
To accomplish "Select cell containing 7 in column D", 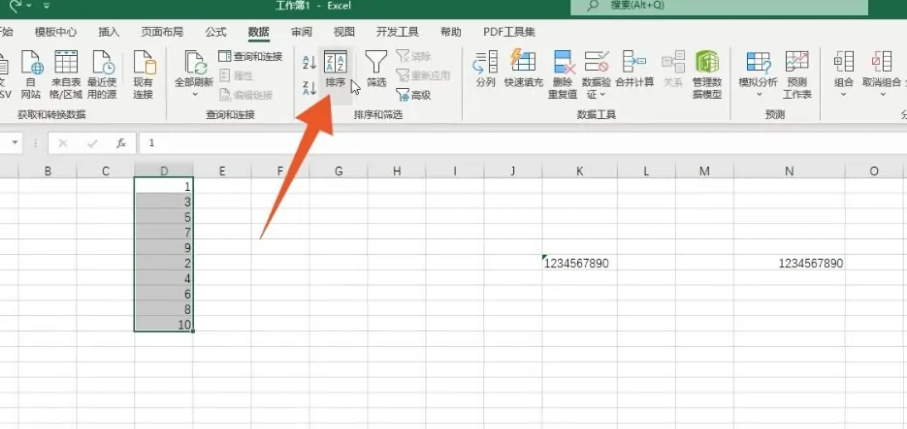I will [164, 232].
